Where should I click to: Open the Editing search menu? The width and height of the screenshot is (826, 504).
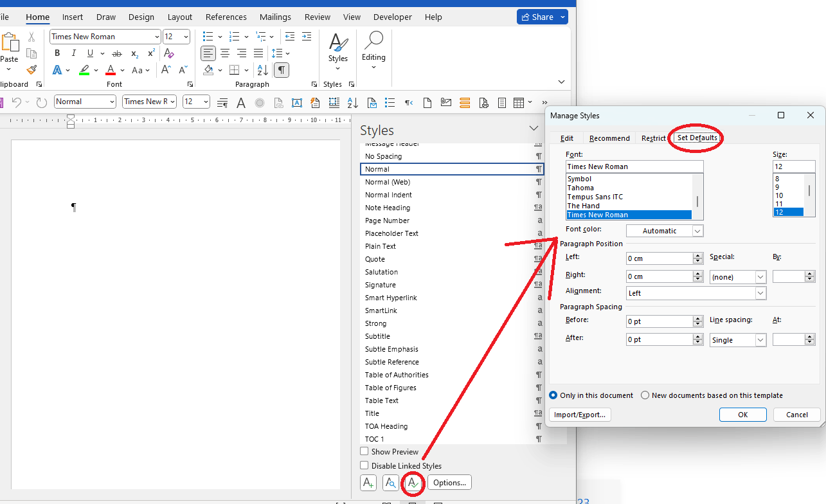pos(373,50)
